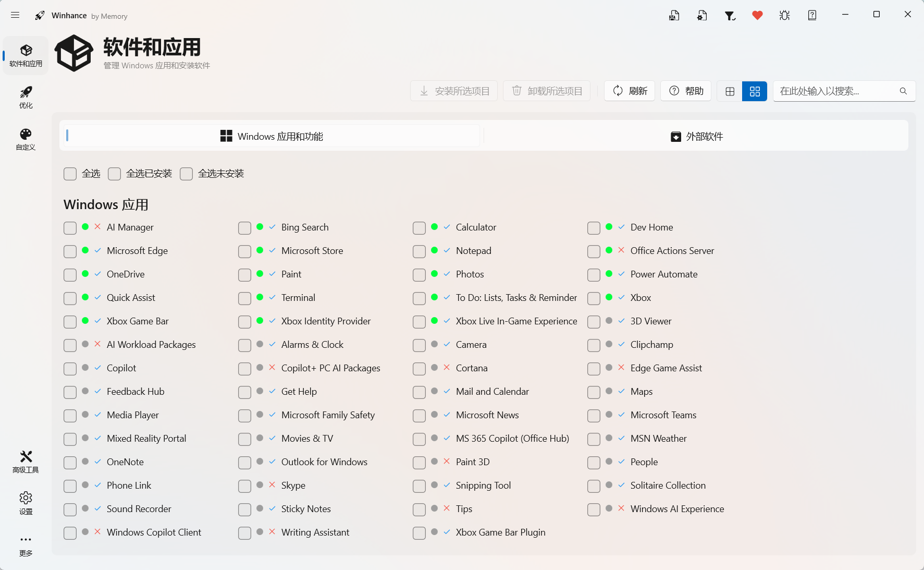Switch to table list view
This screenshot has width=924, height=570.
[730, 91]
